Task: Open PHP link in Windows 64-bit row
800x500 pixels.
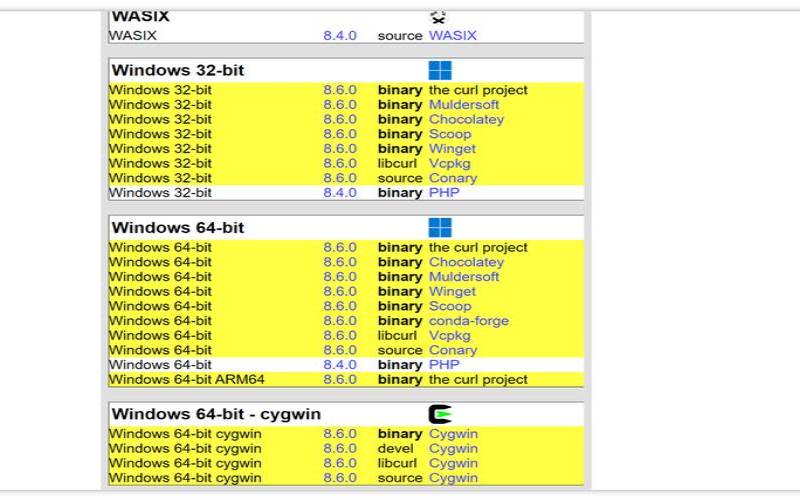Action: coord(444,365)
